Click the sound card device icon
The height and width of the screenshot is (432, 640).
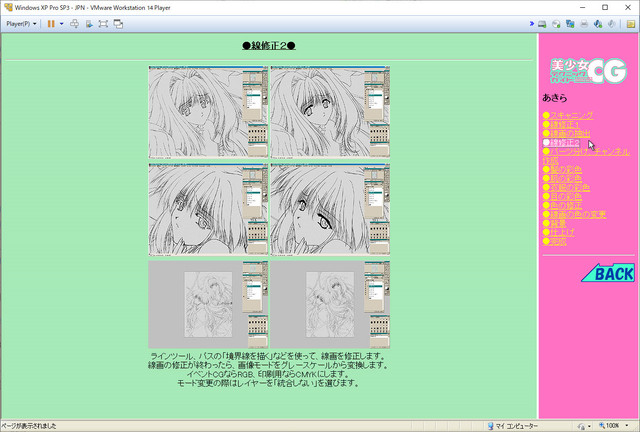click(x=598, y=24)
